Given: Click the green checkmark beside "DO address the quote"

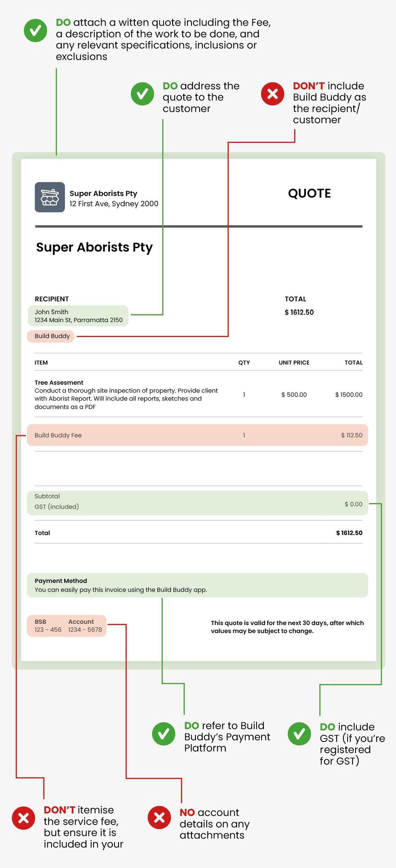Looking at the screenshot, I should tap(142, 94).
